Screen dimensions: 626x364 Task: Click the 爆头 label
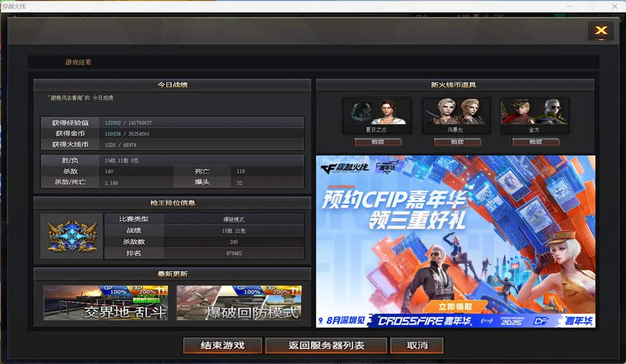pos(202,183)
